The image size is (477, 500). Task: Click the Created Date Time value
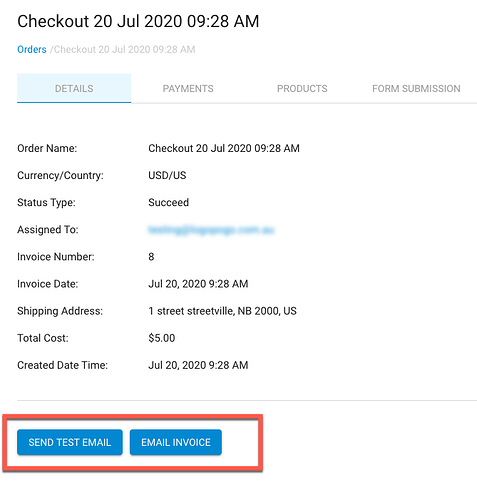(198, 365)
